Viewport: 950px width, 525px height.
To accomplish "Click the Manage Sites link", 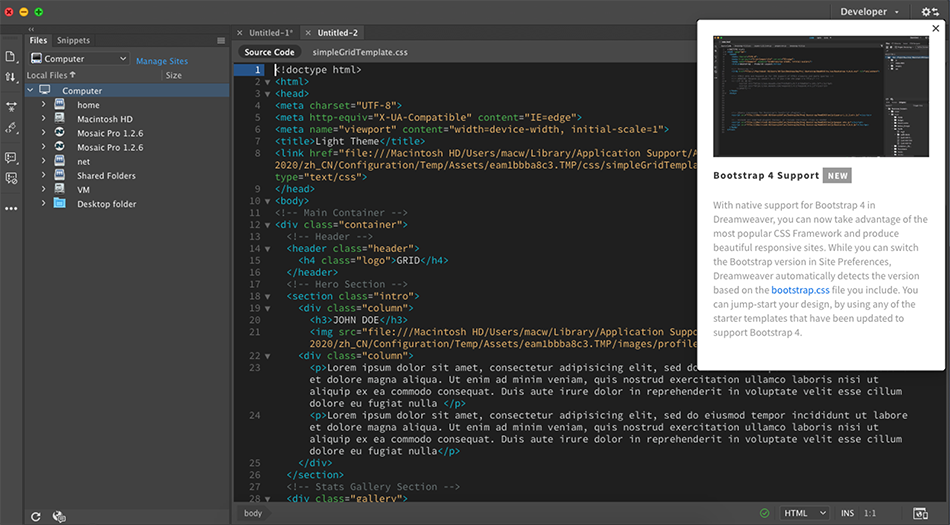I will (162, 61).
